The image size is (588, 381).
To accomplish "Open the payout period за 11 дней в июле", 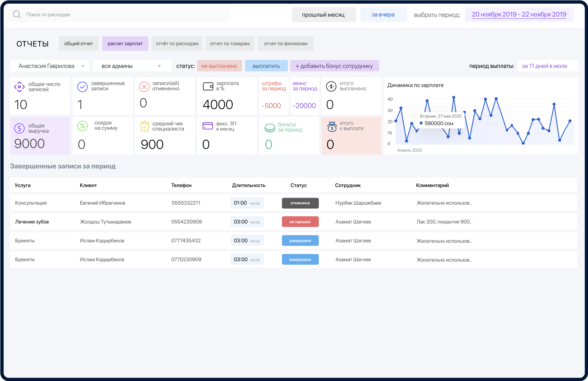I will [547, 66].
